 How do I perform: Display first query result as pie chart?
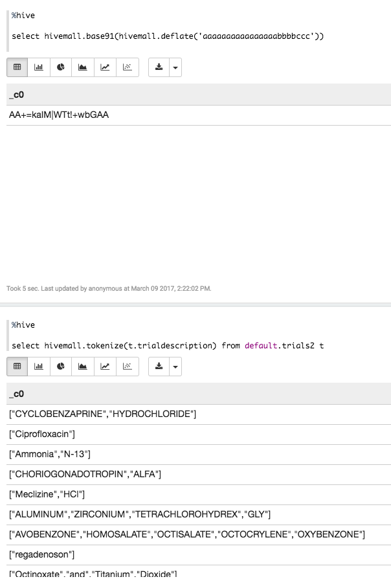pyautogui.click(x=60, y=67)
